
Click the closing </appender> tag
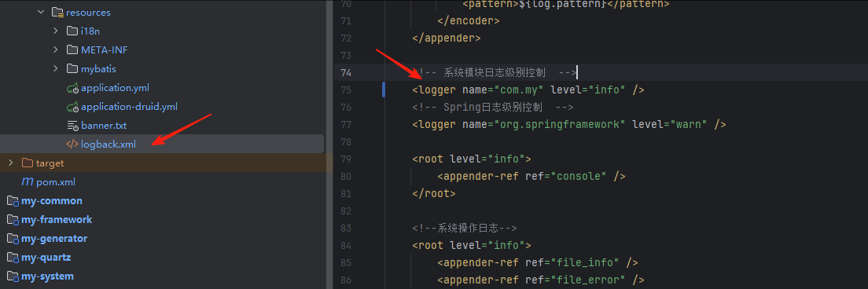447,38
